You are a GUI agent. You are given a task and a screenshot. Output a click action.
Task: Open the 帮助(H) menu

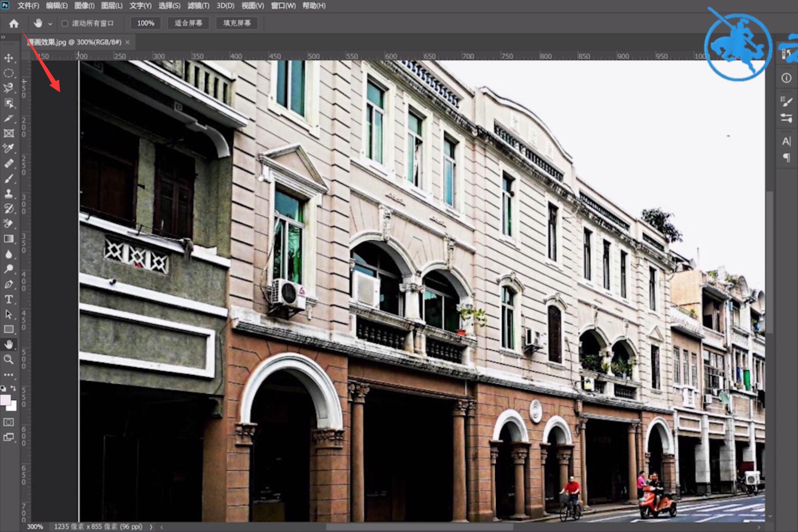tap(314, 6)
